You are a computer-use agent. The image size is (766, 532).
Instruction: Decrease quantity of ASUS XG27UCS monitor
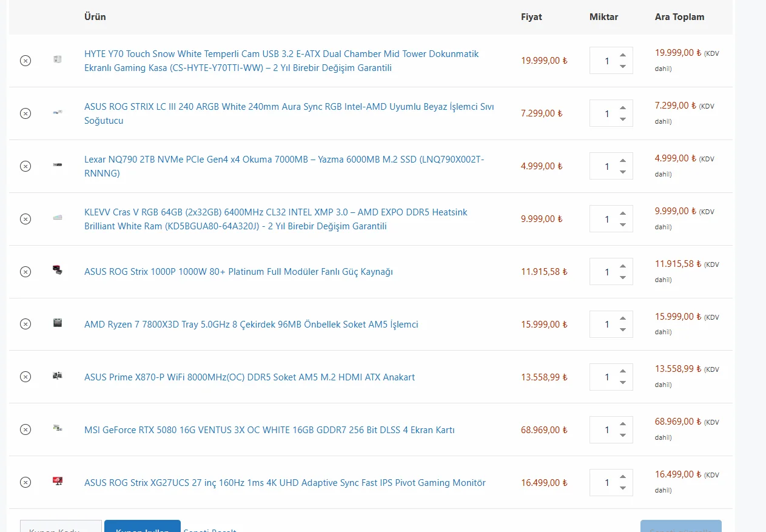pos(622,489)
